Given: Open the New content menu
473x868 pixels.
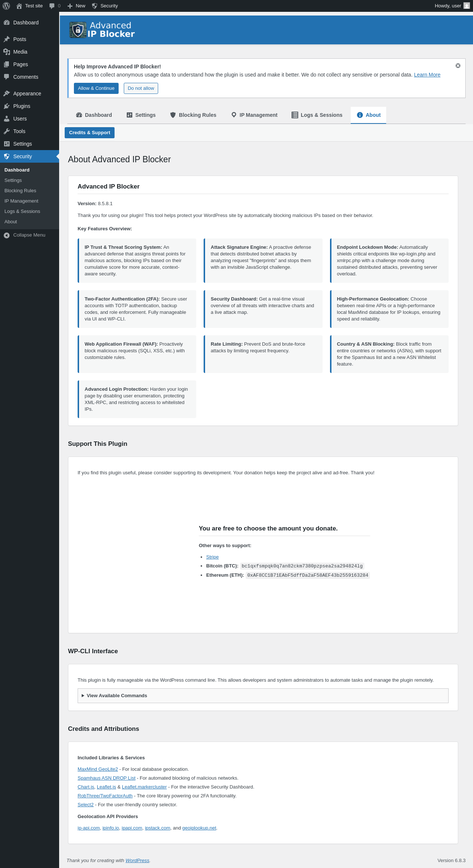Looking at the screenshot, I should (x=76, y=6).
